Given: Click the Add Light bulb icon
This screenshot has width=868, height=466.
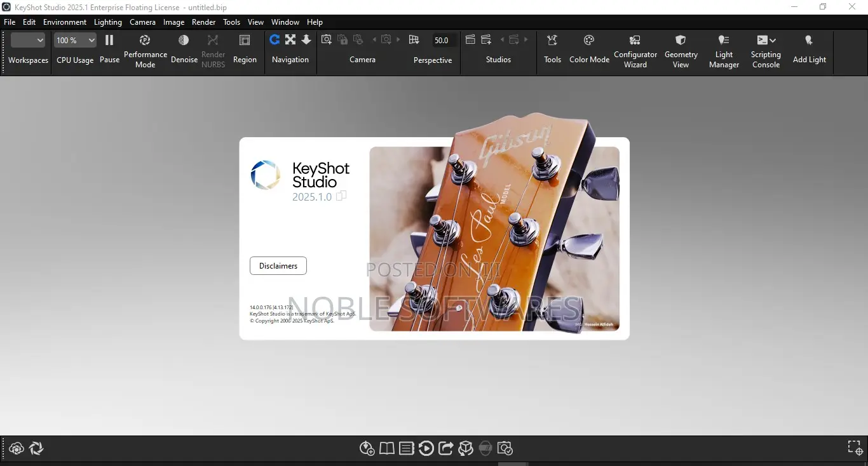Looking at the screenshot, I should pos(809,40).
